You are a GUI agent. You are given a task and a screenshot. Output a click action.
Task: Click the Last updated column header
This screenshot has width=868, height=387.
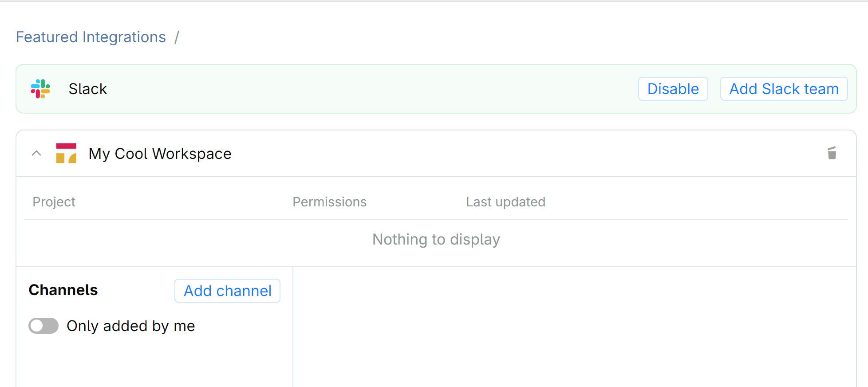(x=505, y=202)
